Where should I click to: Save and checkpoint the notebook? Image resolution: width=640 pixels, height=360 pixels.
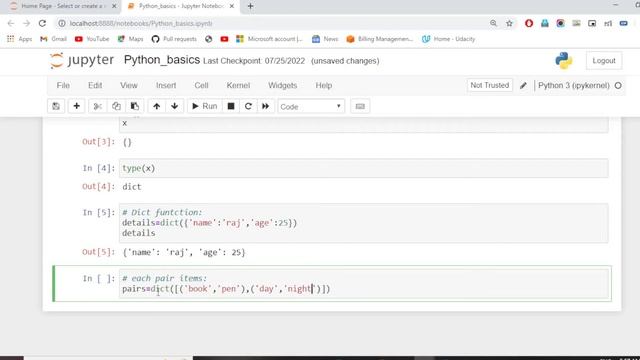(x=56, y=106)
